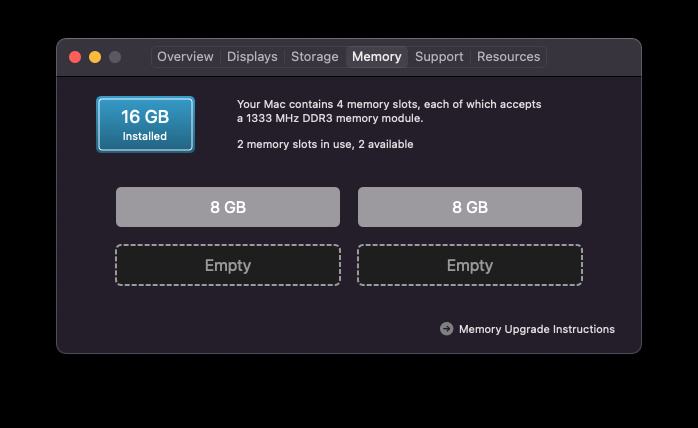Click the arrow icon beside Memory Upgrade Instructions

point(446,329)
